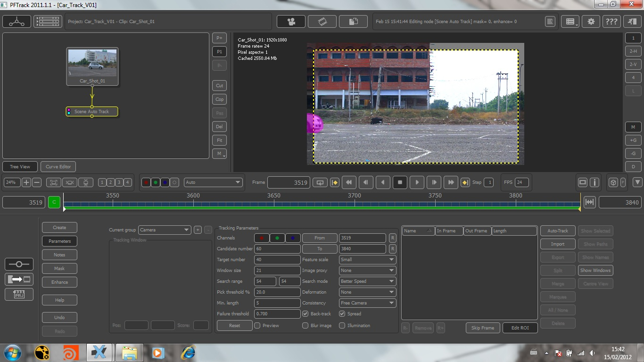Image resolution: width=644 pixels, height=362 pixels.
Task: Click the slider icon in left panel
Action: coord(19,264)
